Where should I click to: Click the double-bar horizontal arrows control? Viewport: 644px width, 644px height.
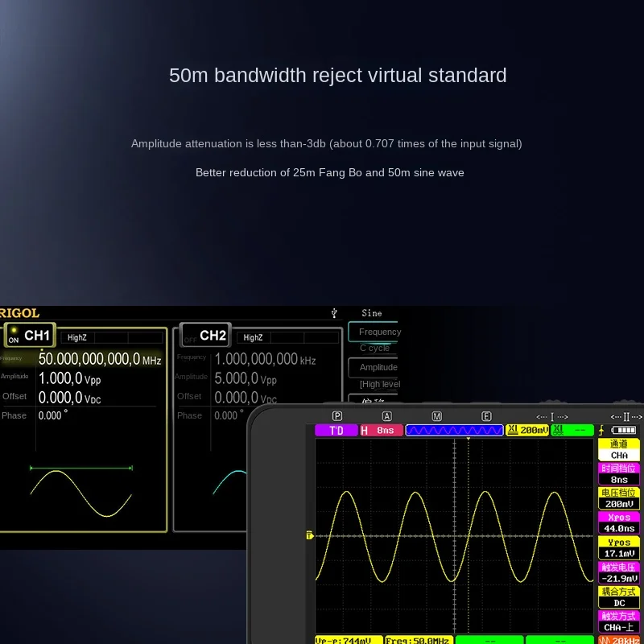(626, 417)
